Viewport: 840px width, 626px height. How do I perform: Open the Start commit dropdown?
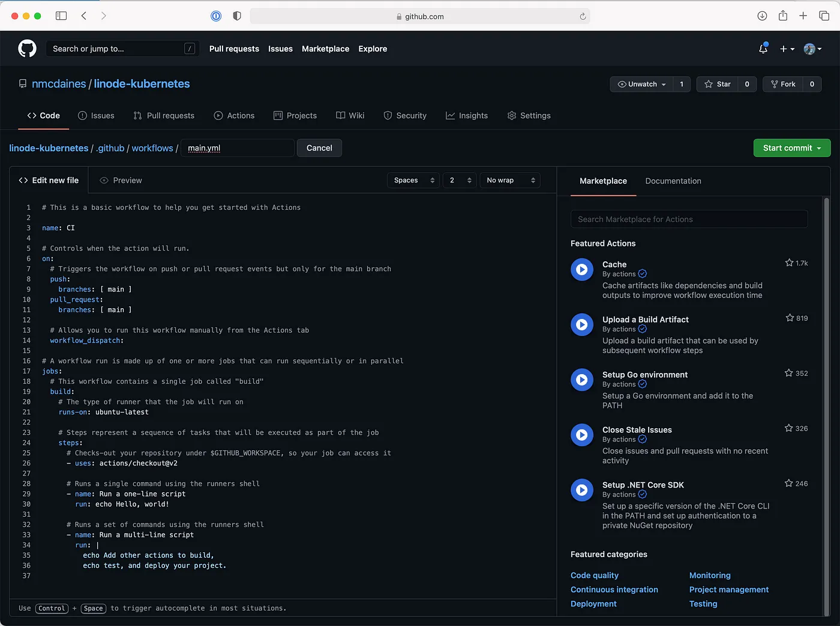[791, 148]
